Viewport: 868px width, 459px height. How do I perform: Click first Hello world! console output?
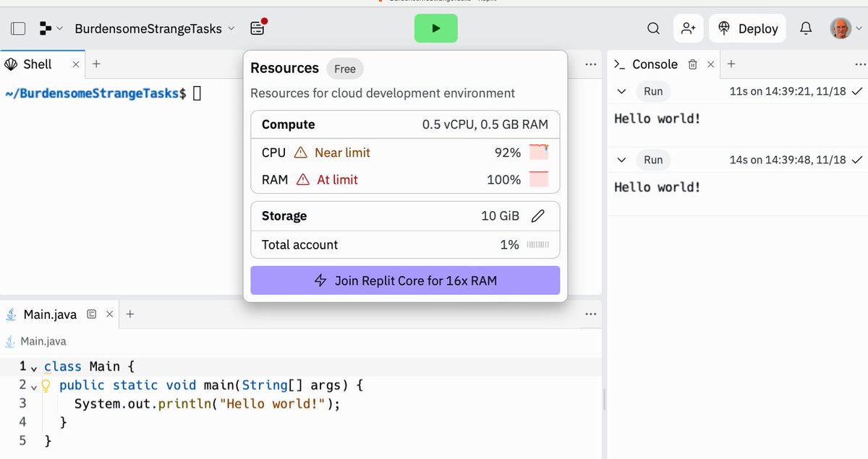click(x=658, y=119)
